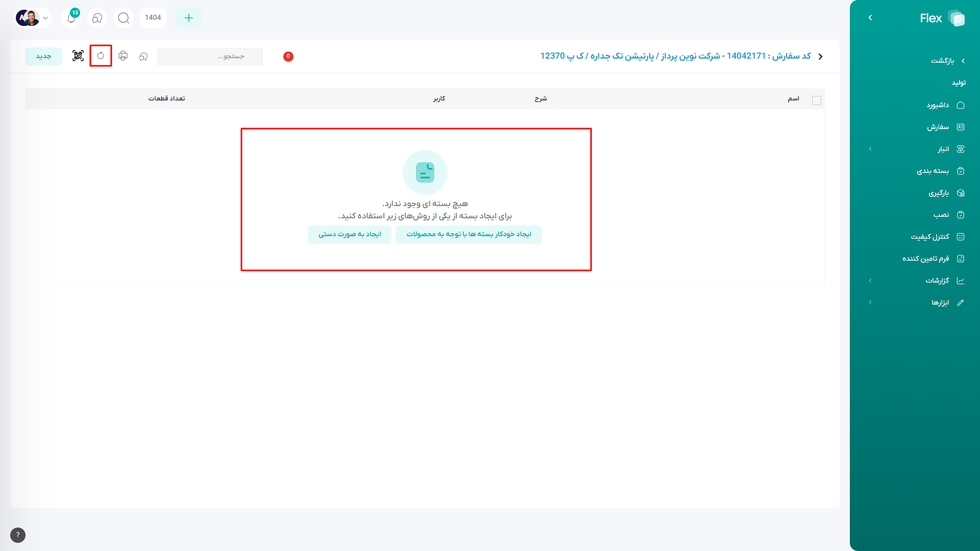This screenshot has width=980, height=551.
Task: Click ایجاد خودکار بسته ها button
Action: pos(469,234)
